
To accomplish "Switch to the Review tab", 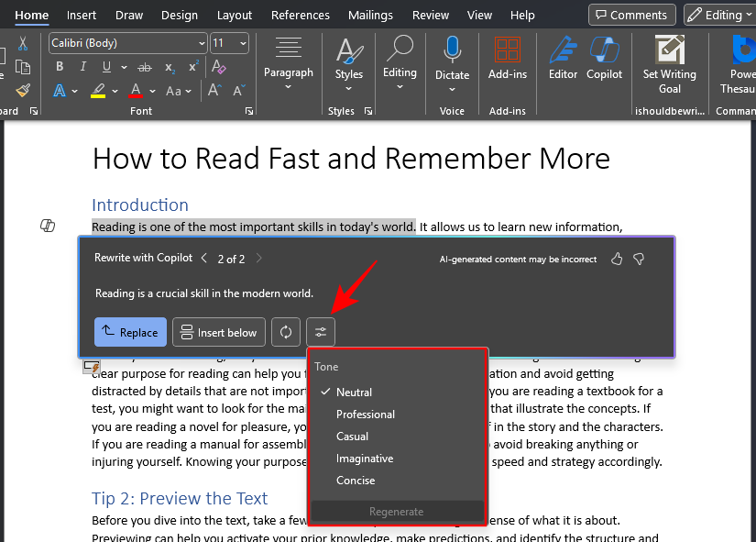I will point(430,15).
